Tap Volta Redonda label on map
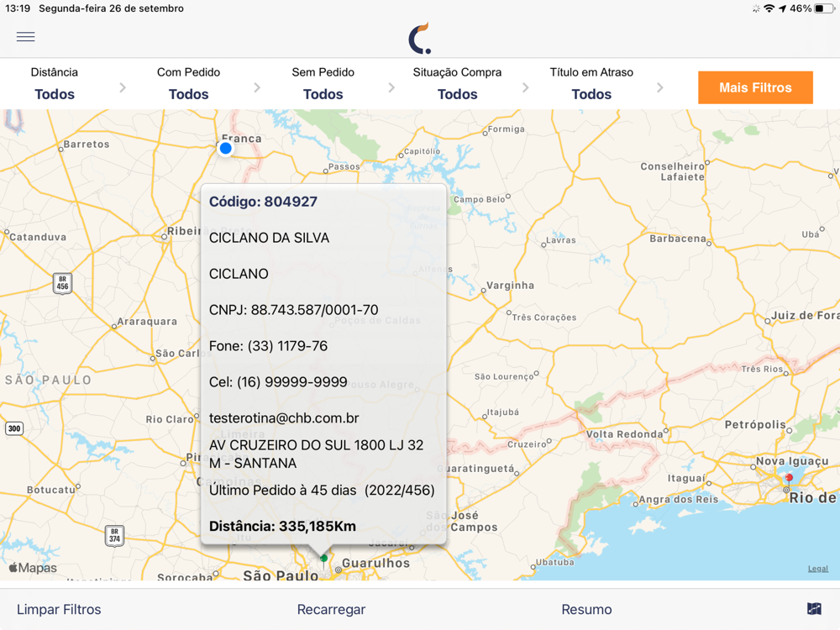 click(x=624, y=434)
